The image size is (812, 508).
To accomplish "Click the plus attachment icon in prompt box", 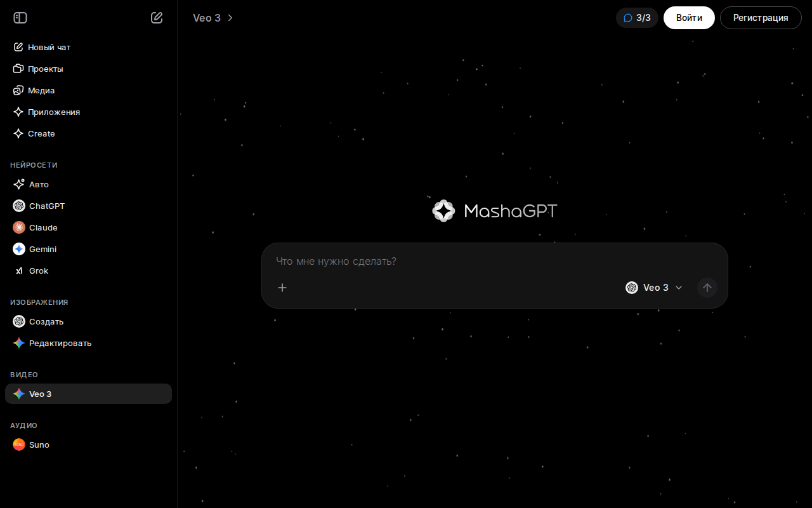I will pos(282,288).
